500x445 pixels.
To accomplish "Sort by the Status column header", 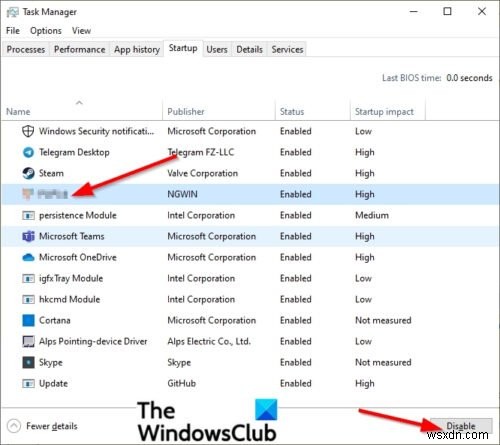I will click(313, 112).
